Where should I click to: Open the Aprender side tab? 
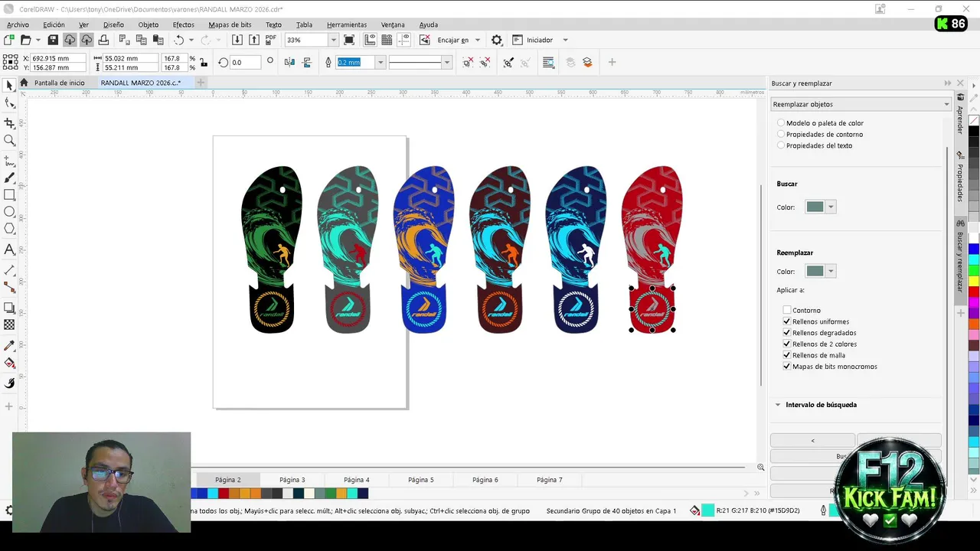[960, 116]
